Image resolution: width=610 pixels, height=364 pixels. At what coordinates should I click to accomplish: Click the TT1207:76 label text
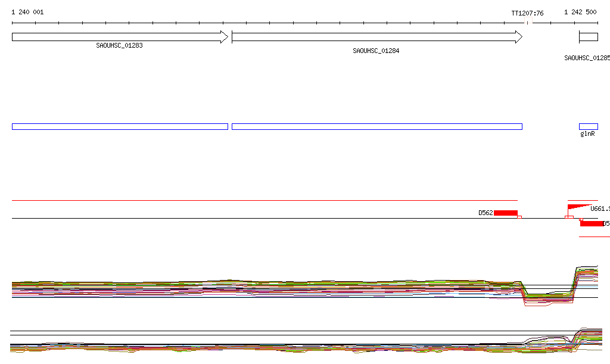tap(527, 13)
